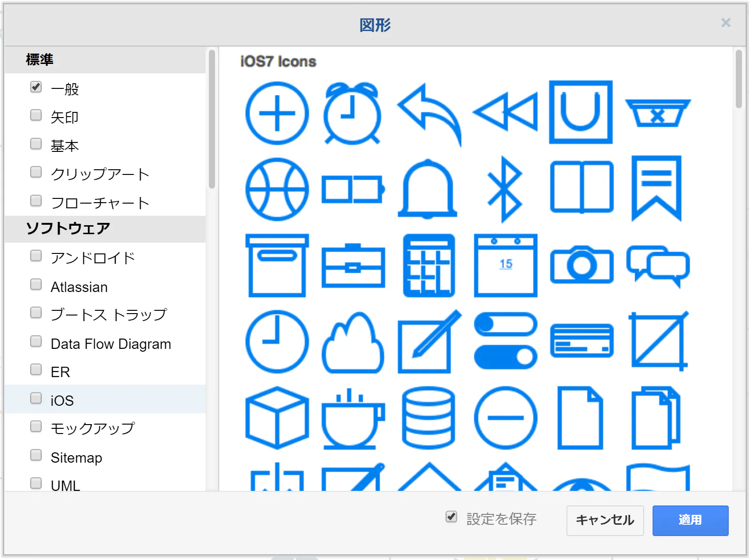
Task: Toggle the 設定を保存 checkbox
Action: click(451, 517)
